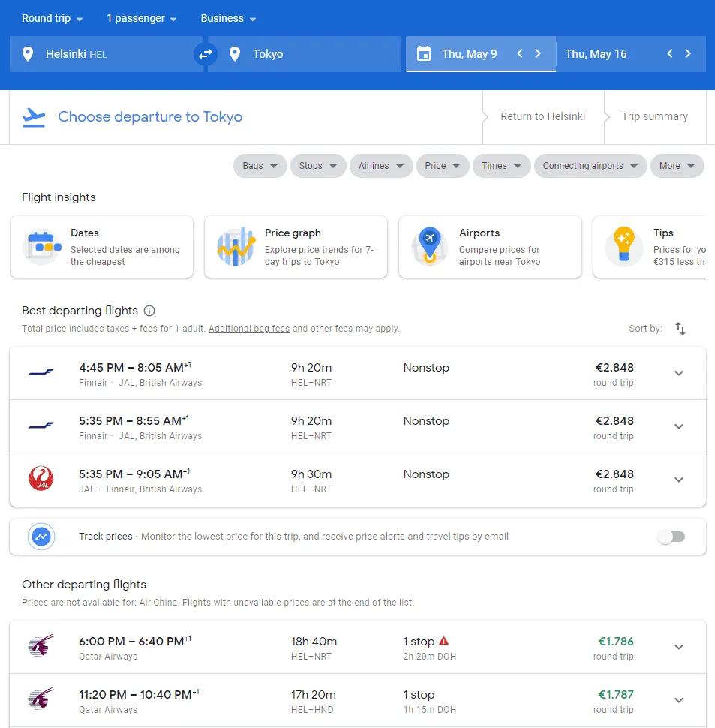Open the Price graph insight card
The width and height of the screenshot is (715, 728).
point(296,247)
